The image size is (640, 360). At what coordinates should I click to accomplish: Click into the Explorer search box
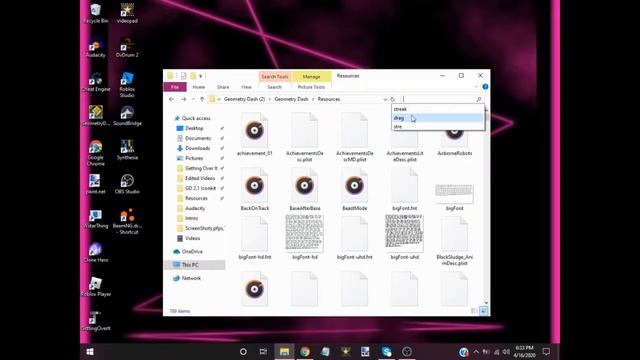438,99
